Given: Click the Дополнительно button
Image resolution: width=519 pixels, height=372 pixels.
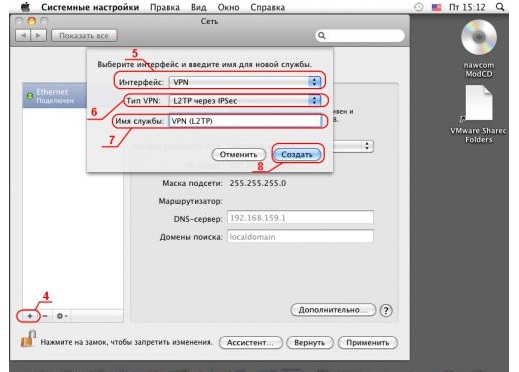Looking at the screenshot, I should coord(333,310).
